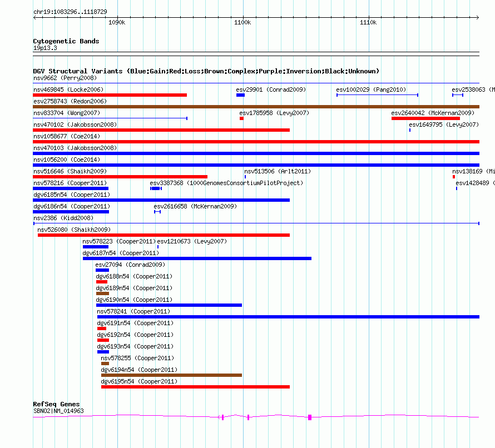Select nsv1058677 (Coe2014) red bar
This screenshot has height=448, width=495.
click(x=256, y=142)
